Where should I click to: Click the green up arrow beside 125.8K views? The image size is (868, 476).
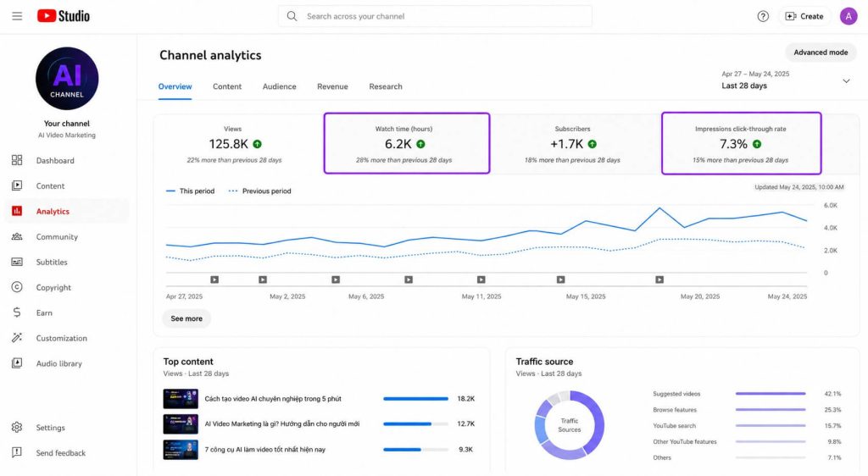[x=257, y=144]
